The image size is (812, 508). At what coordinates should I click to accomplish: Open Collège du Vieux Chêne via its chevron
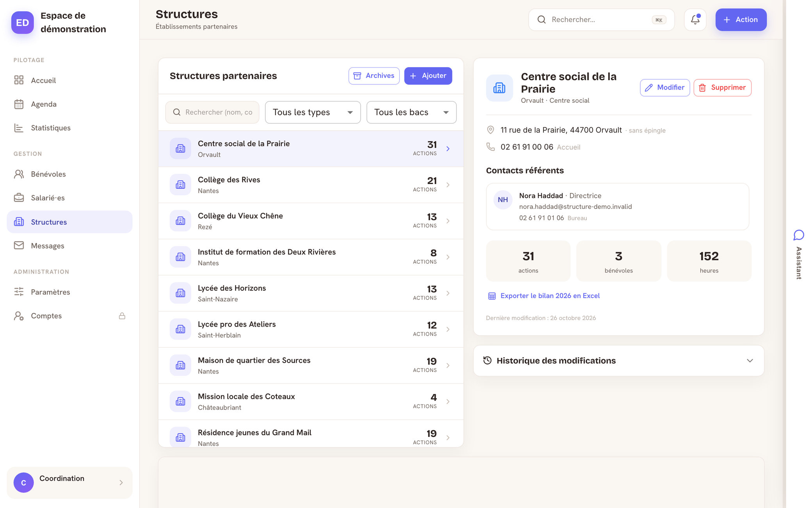click(448, 221)
